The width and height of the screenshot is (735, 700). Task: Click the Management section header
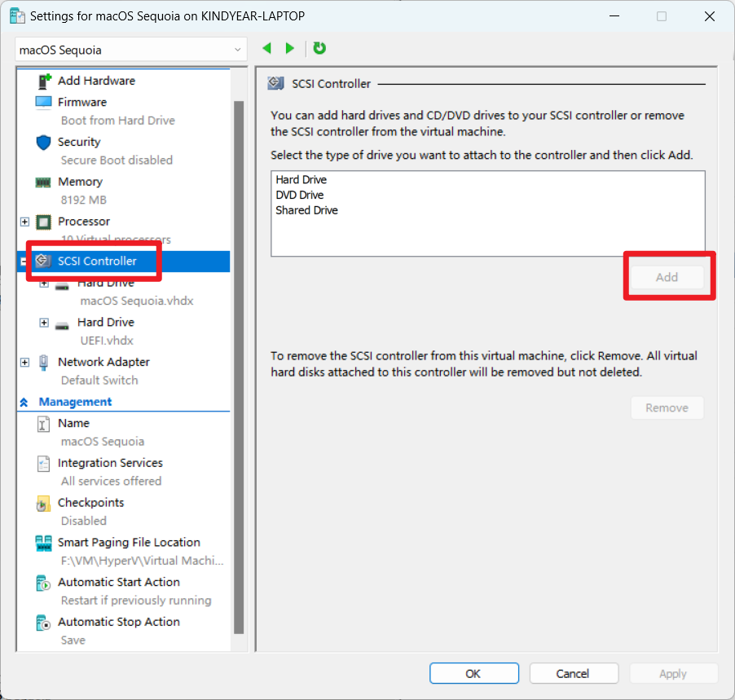[75, 402]
